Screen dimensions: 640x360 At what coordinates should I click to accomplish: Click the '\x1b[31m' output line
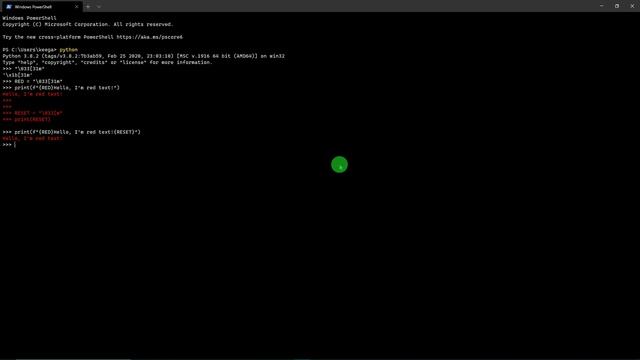point(18,75)
